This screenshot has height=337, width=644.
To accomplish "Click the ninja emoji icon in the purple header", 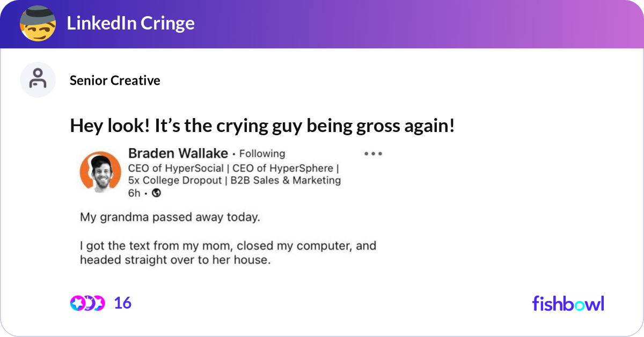I will 38,24.
